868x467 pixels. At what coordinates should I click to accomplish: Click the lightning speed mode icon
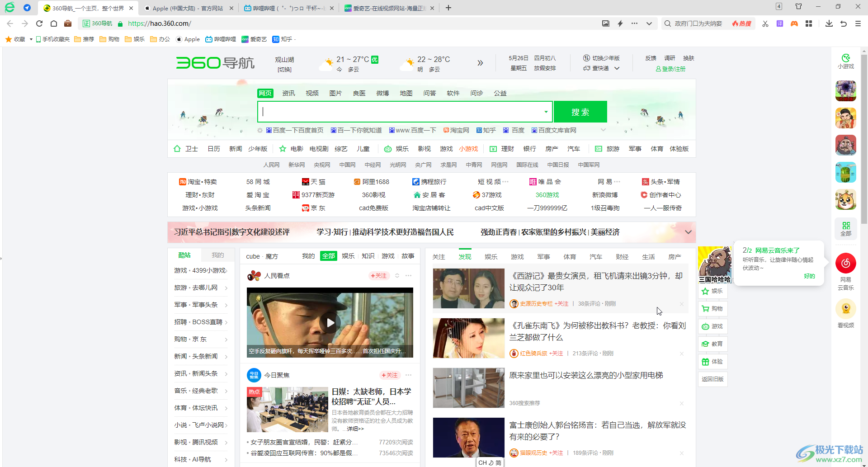point(620,24)
